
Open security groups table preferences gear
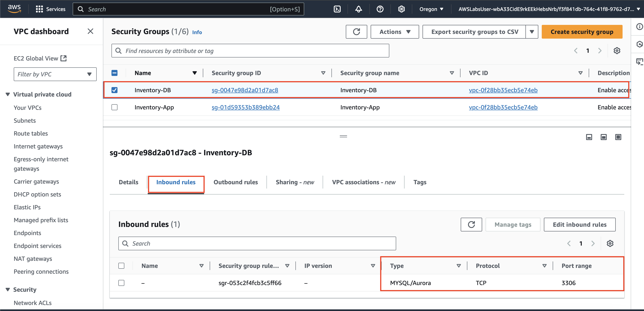[617, 51]
